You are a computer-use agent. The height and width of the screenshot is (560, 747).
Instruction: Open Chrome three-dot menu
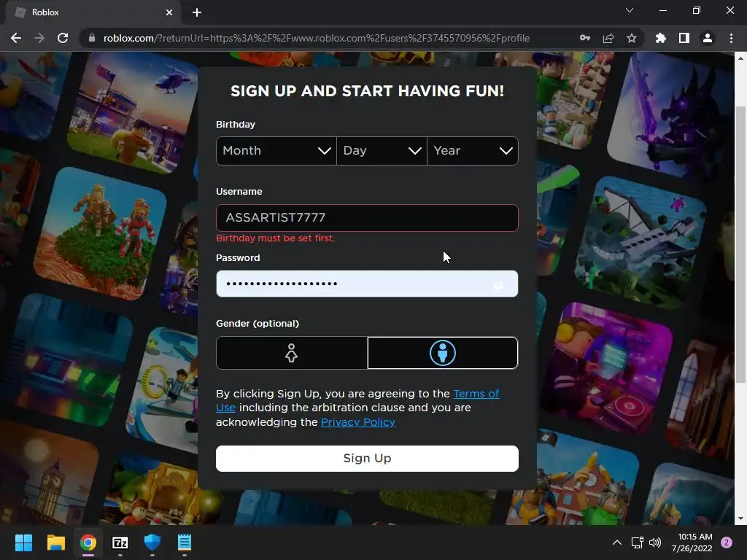731,38
